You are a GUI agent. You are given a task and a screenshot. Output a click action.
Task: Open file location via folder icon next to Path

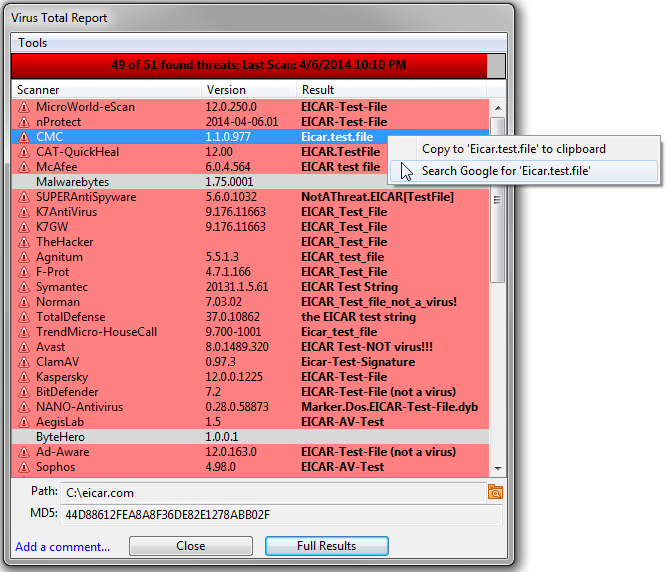[x=495, y=492]
